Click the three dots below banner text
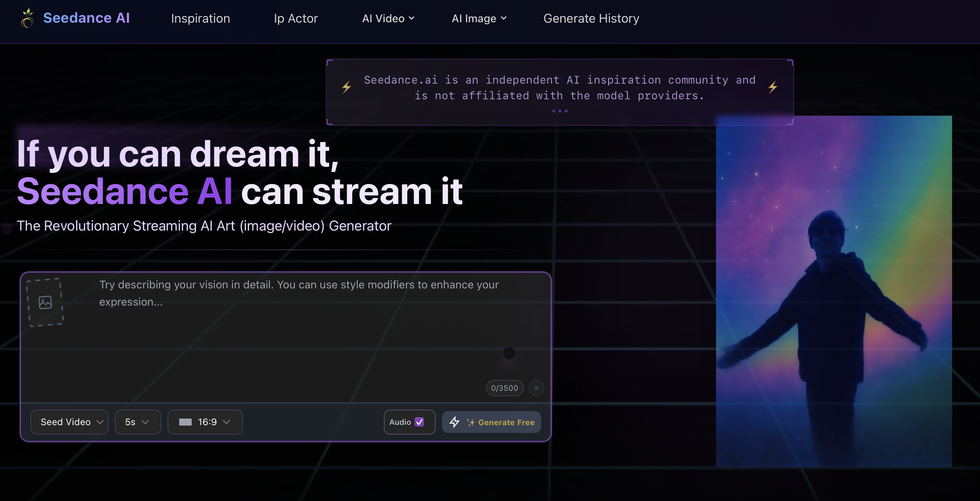Image resolution: width=980 pixels, height=501 pixels. click(559, 111)
